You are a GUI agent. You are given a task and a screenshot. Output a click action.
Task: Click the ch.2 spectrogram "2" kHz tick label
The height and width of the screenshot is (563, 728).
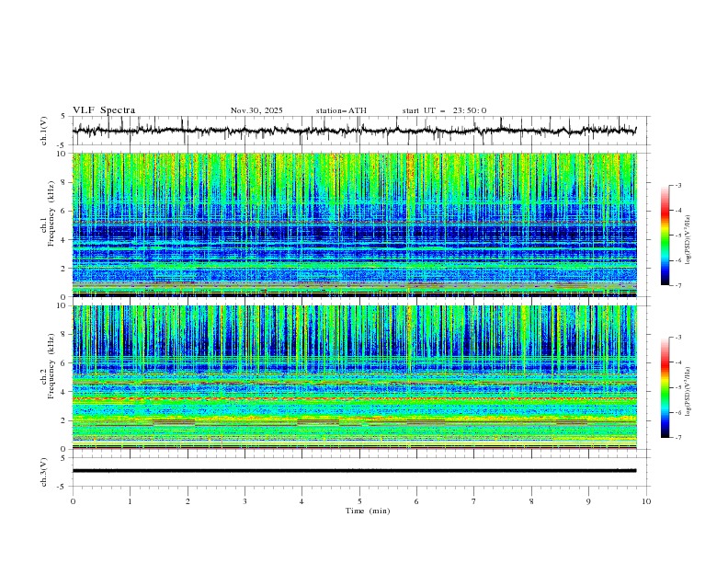[x=65, y=420]
